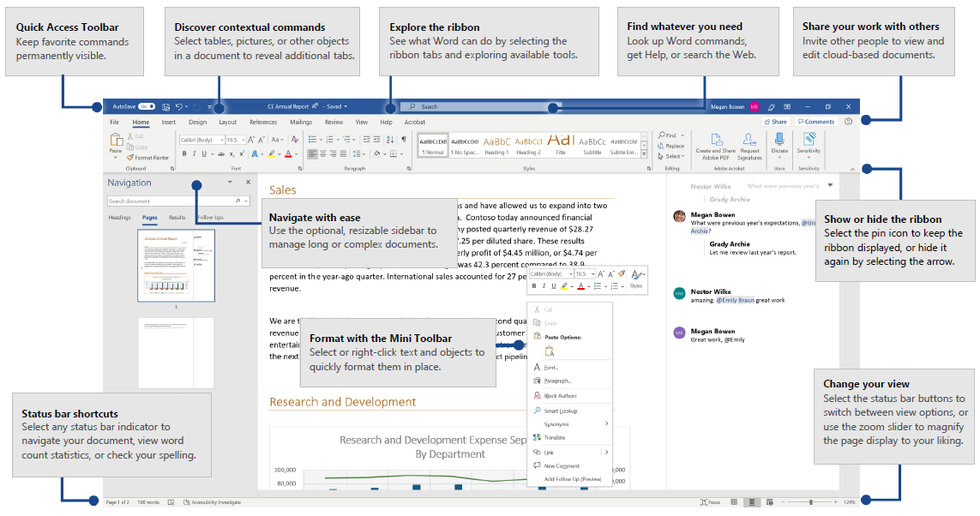Image resolution: width=980 pixels, height=516 pixels.
Task: Open the Borders dropdown arrow
Action: 401,153
